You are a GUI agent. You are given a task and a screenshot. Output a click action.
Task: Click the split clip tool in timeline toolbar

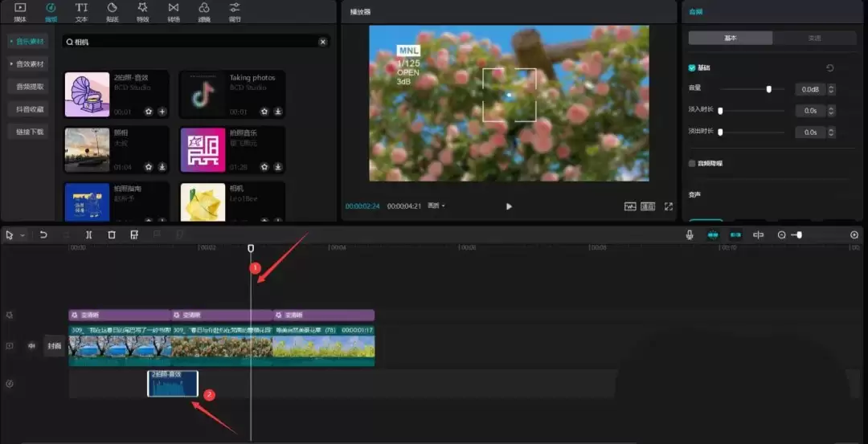point(88,235)
